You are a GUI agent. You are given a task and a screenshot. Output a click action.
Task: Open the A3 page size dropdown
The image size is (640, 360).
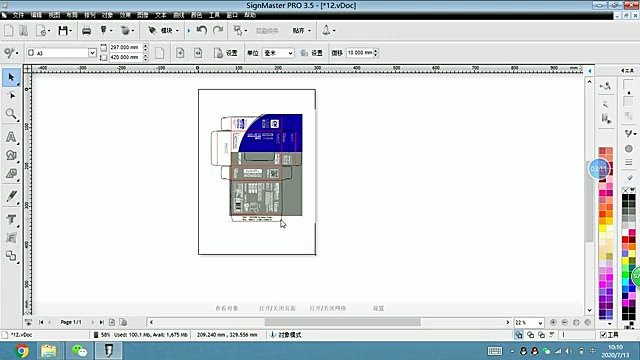pyautogui.click(x=92, y=53)
